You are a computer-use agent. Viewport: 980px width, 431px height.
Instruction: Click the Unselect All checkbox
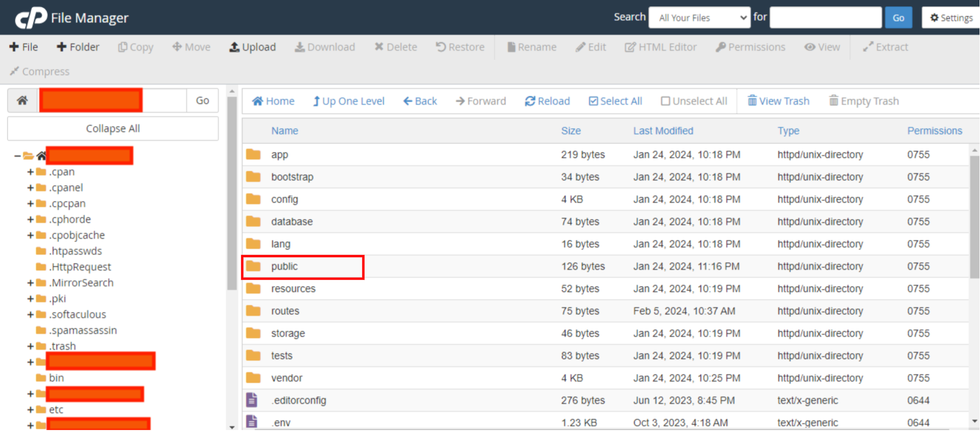coord(665,101)
